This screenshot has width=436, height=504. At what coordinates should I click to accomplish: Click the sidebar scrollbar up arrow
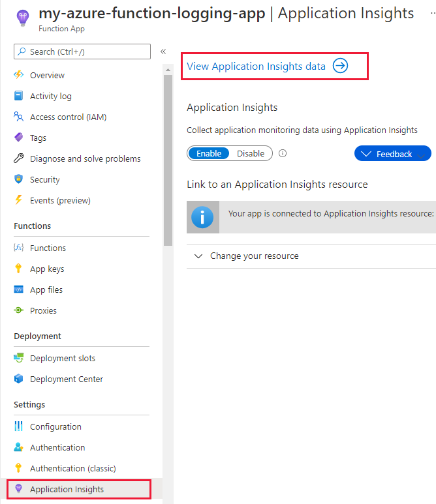(168, 69)
